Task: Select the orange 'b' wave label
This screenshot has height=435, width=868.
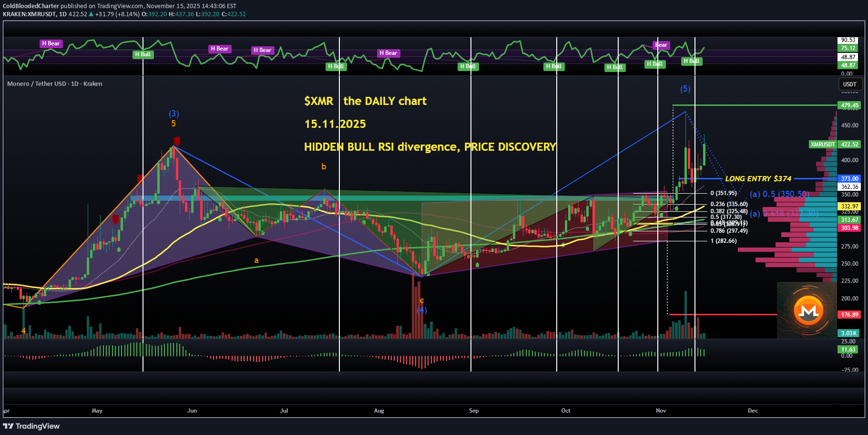Action: point(324,166)
